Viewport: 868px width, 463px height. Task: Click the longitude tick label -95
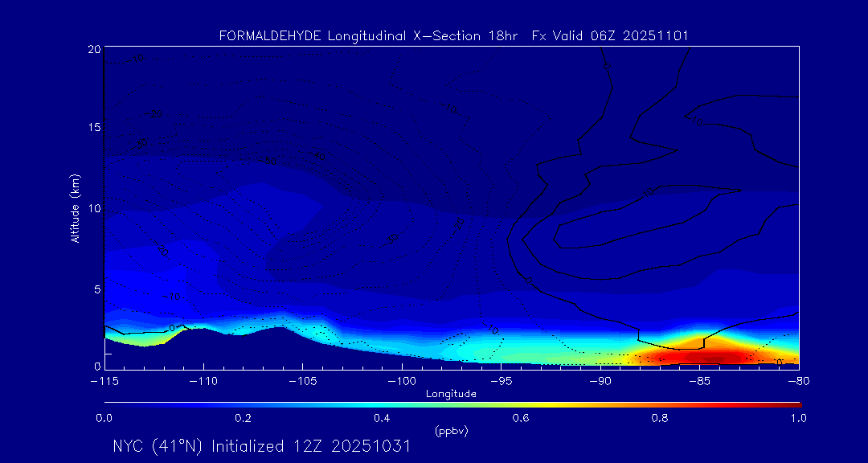point(501,383)
